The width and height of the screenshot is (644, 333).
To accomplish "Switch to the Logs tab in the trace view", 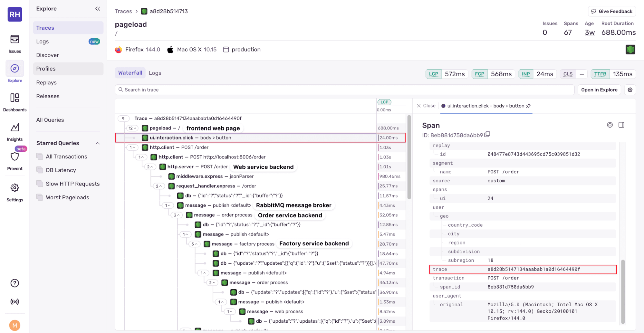I will pyautogui.click(x=155, y=73).
